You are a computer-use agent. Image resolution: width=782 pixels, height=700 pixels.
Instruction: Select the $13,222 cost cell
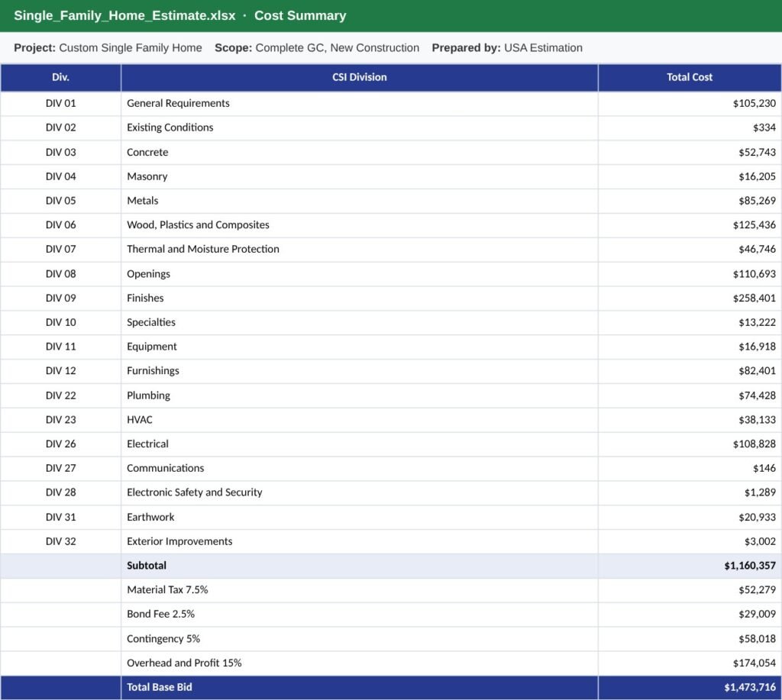(x=690, y=322)
